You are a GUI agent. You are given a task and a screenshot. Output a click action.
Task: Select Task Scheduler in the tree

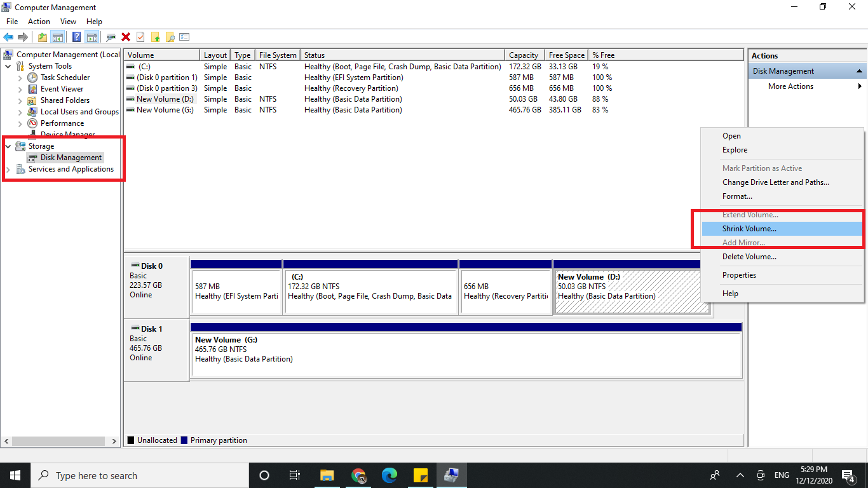coord(65,78)
